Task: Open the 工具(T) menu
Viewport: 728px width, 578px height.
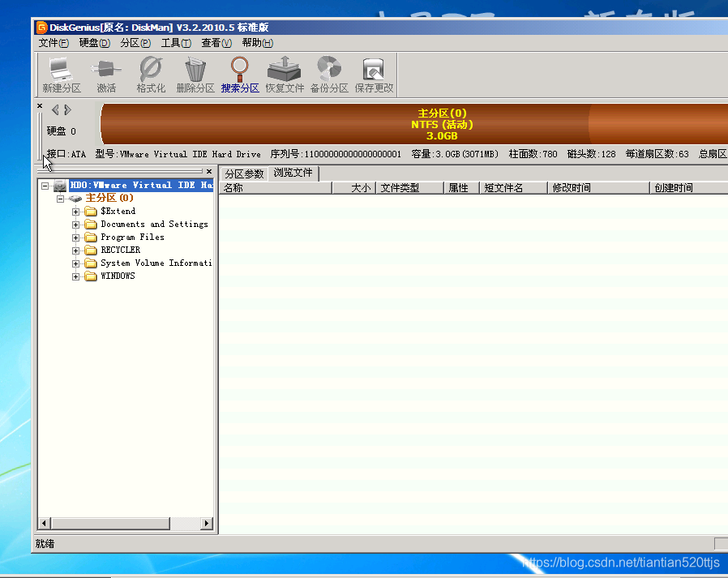Action: coord(176,43)
